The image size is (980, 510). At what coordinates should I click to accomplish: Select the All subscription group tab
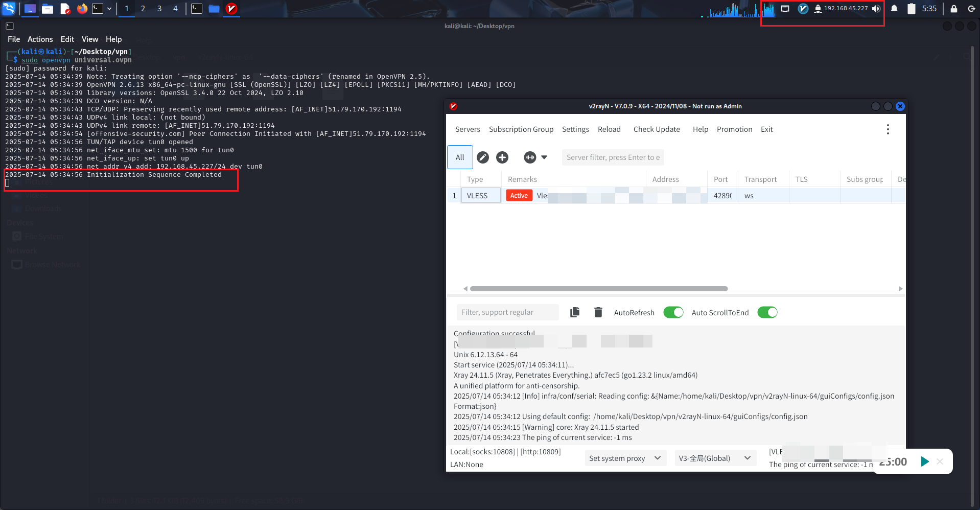460,157
